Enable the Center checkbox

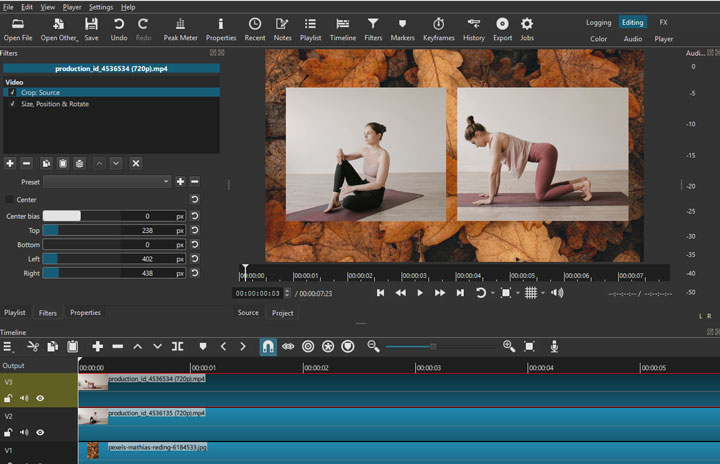10,200
